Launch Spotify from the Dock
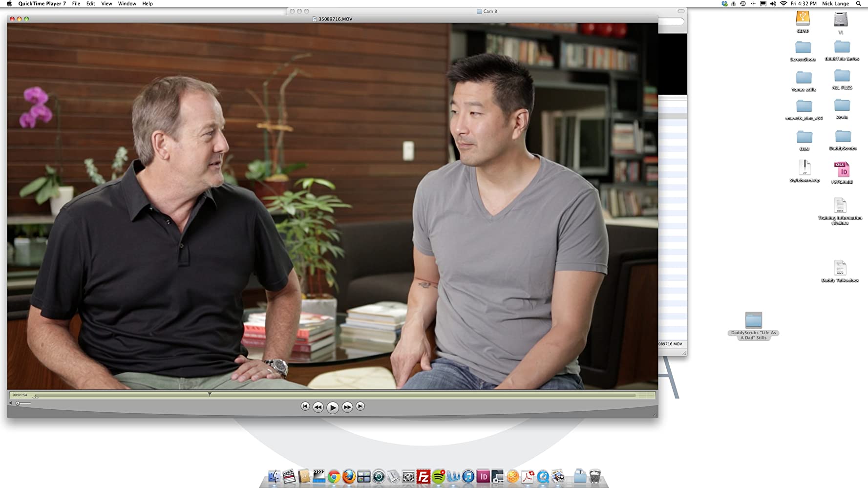 point(439,477)
